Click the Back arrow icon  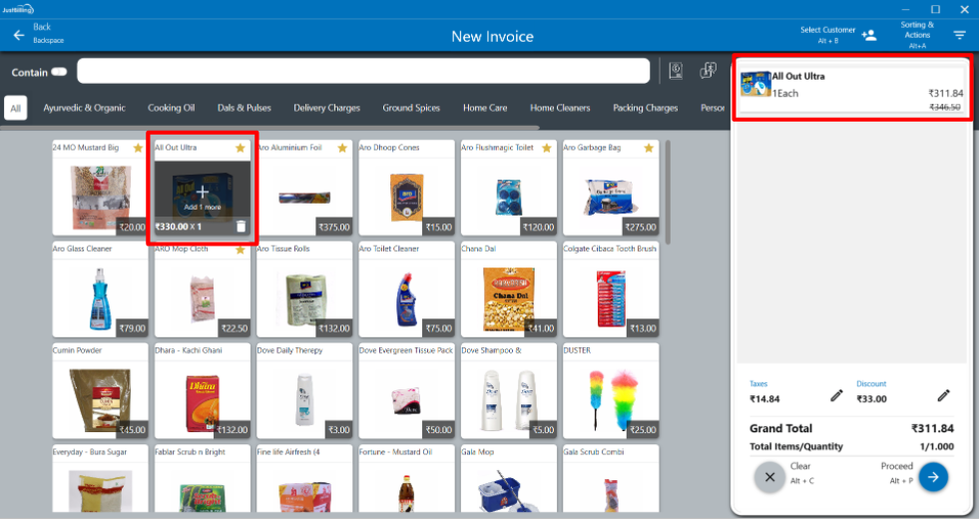pyautogui.click(x=18, y=35)
